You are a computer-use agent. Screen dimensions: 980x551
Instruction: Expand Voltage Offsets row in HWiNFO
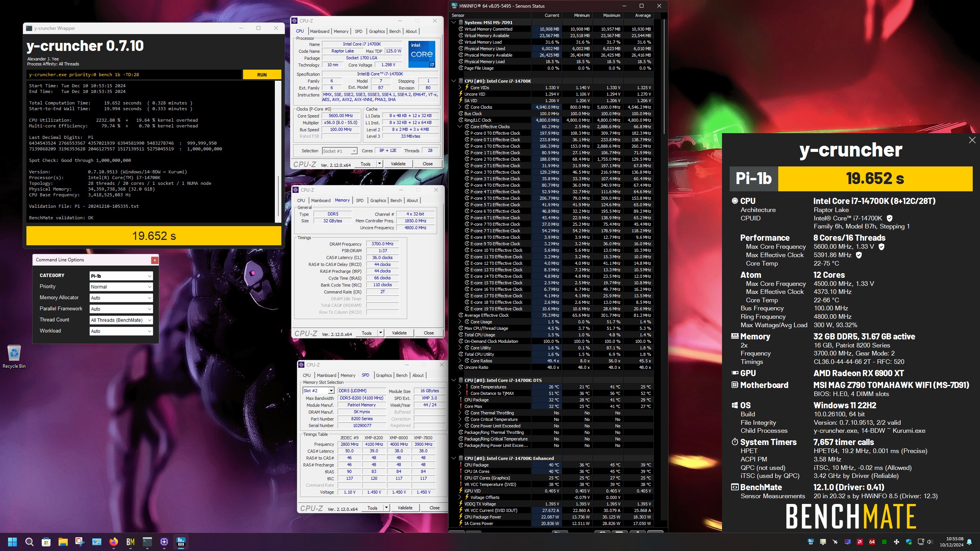pos(460,497)
